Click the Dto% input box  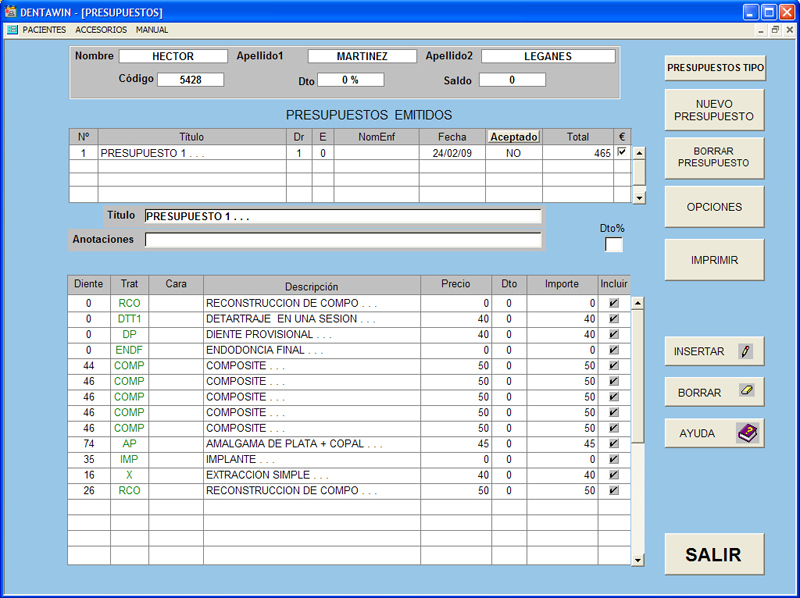(614, 245)
